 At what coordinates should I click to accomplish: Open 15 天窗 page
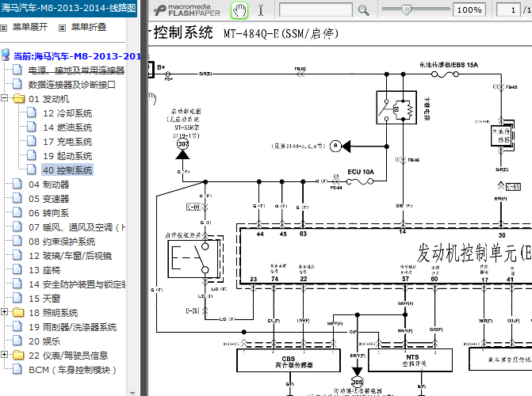pyautogui.click(x=44, y=299)
